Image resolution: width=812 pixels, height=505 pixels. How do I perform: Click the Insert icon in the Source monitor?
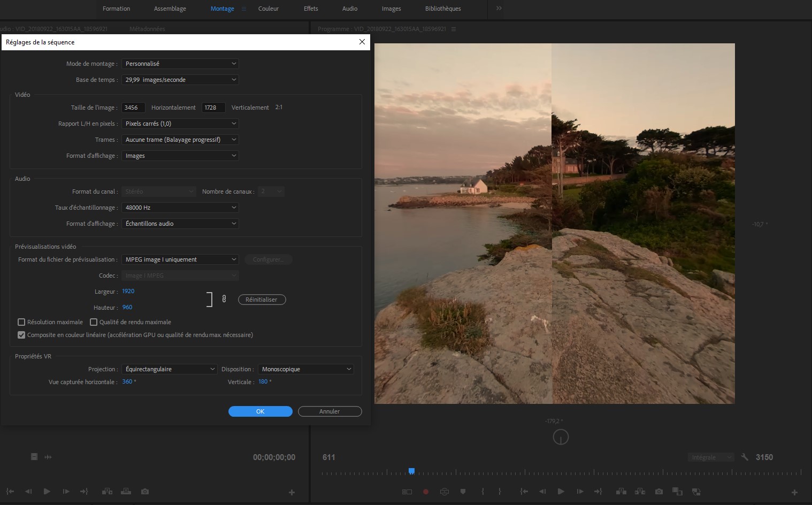pyautogui.click(x=107, y=492)
